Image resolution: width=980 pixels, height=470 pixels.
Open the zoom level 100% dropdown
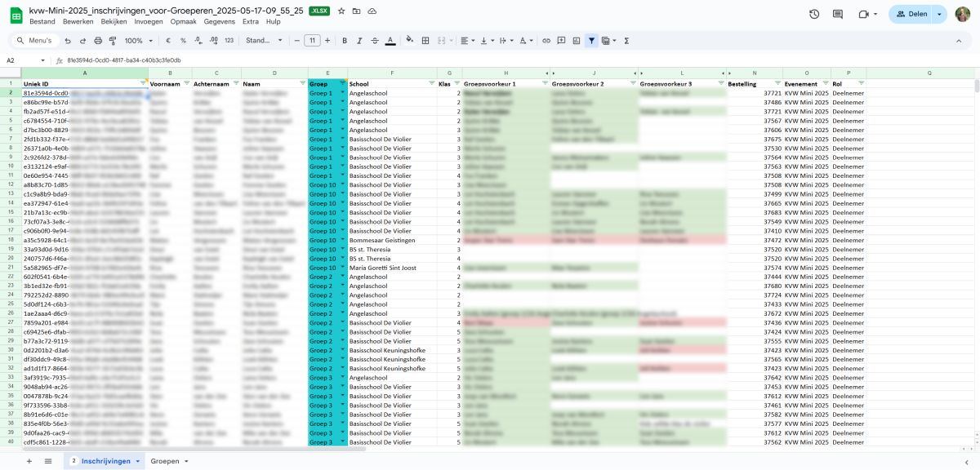pos(137,41)
